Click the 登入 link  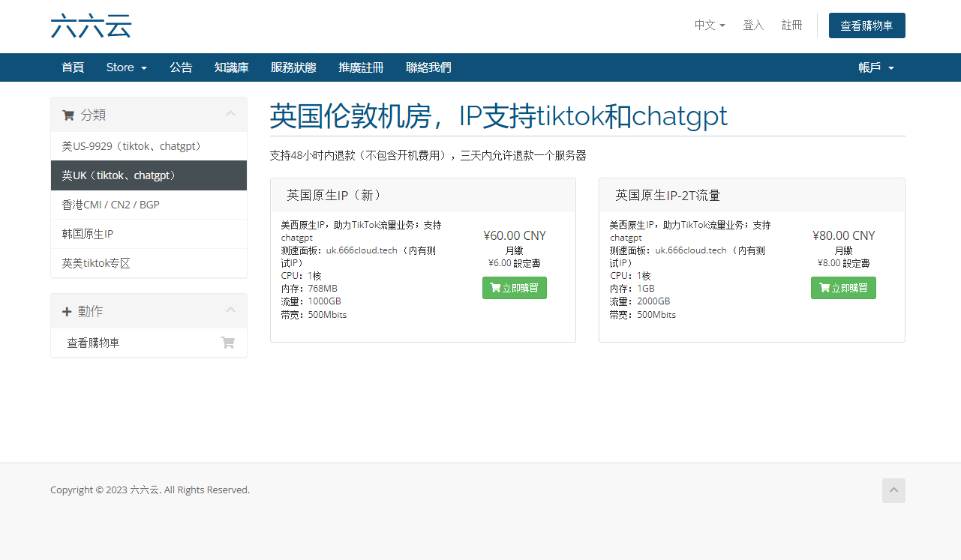tap(753, 25)
